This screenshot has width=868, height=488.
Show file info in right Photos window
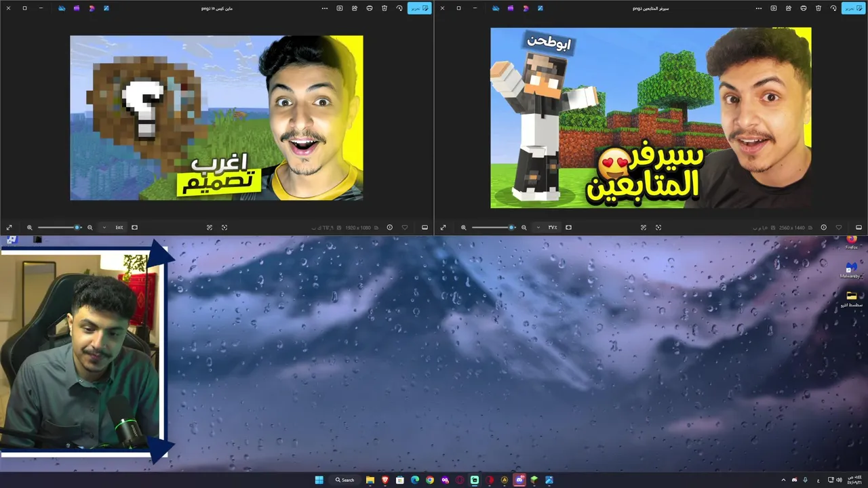(823, 228)
